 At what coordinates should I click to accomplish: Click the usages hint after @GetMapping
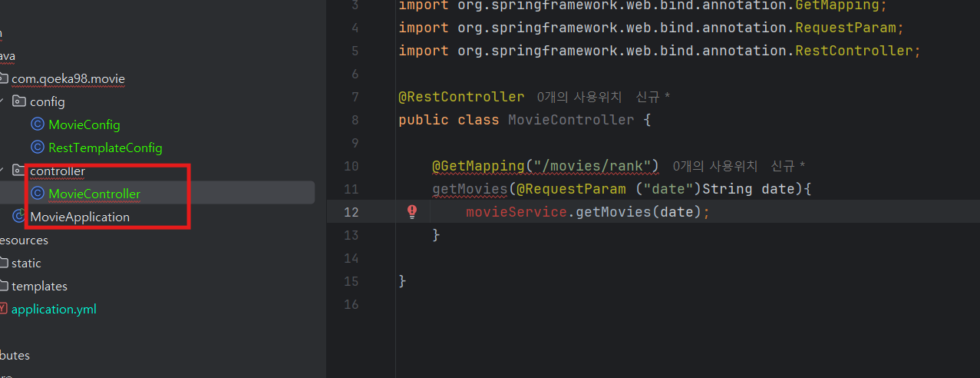714,166
